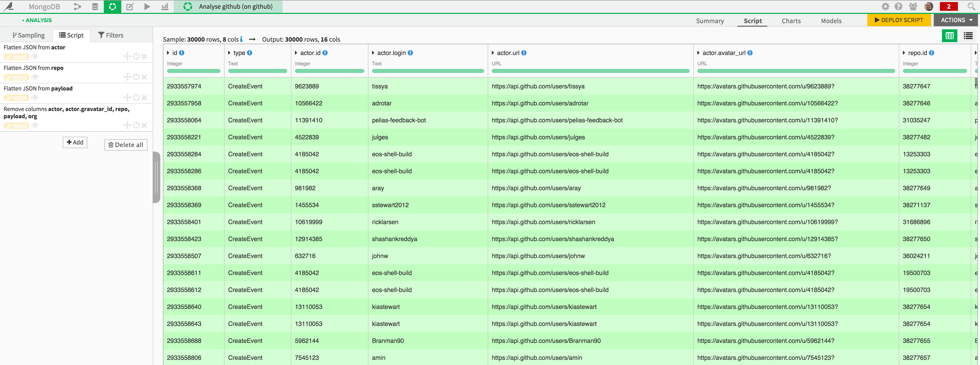Image resolution: width=980 pixels, height=365 pixels.
Task: Click info icon on actor.avatar_url column
Action: (750, 53)
